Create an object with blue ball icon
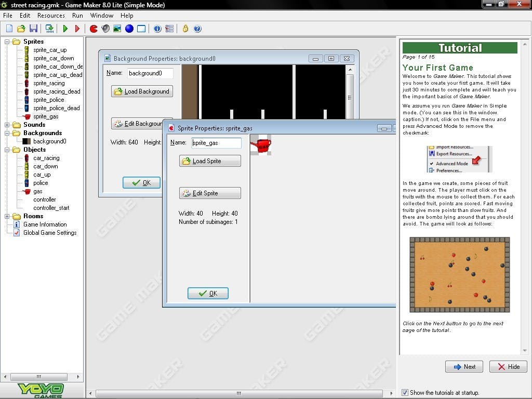The image size is (532, 399). pyautogui.click(x=129, y=29)
